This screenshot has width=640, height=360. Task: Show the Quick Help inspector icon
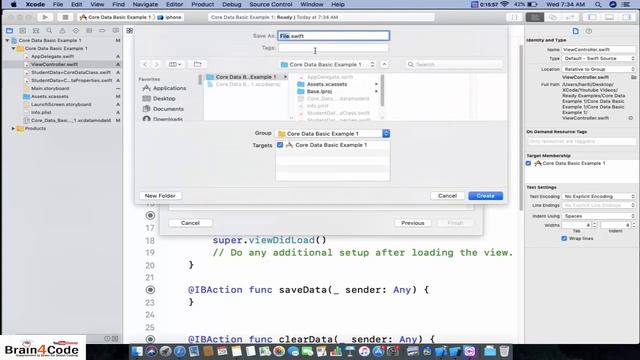point(589,31)
